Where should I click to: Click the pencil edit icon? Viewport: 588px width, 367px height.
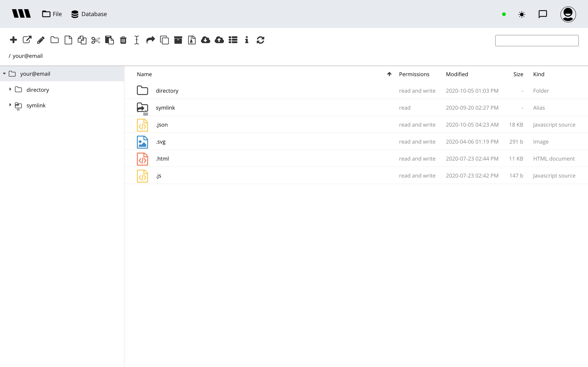41,40
